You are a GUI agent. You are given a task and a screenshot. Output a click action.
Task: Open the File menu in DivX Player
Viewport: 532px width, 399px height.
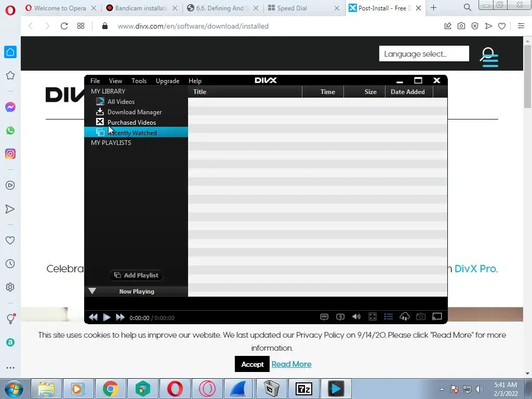coord(95,81)
